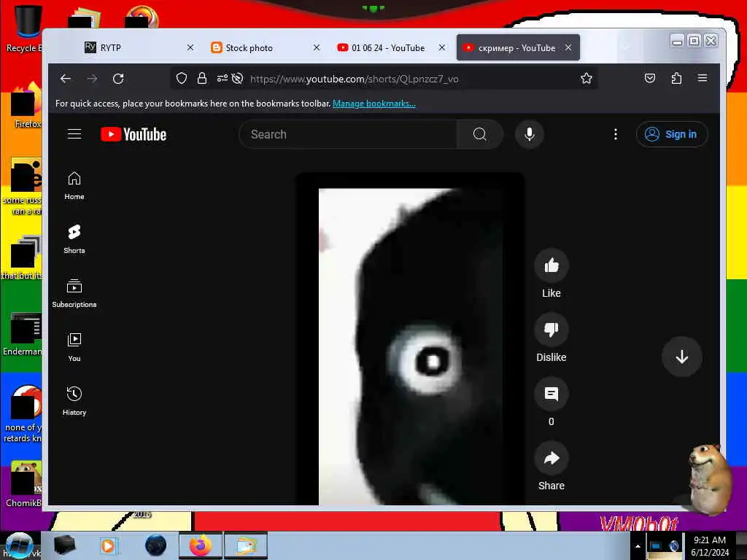
Task: Go back with the browser back arrow
Action: click(66, 79)
